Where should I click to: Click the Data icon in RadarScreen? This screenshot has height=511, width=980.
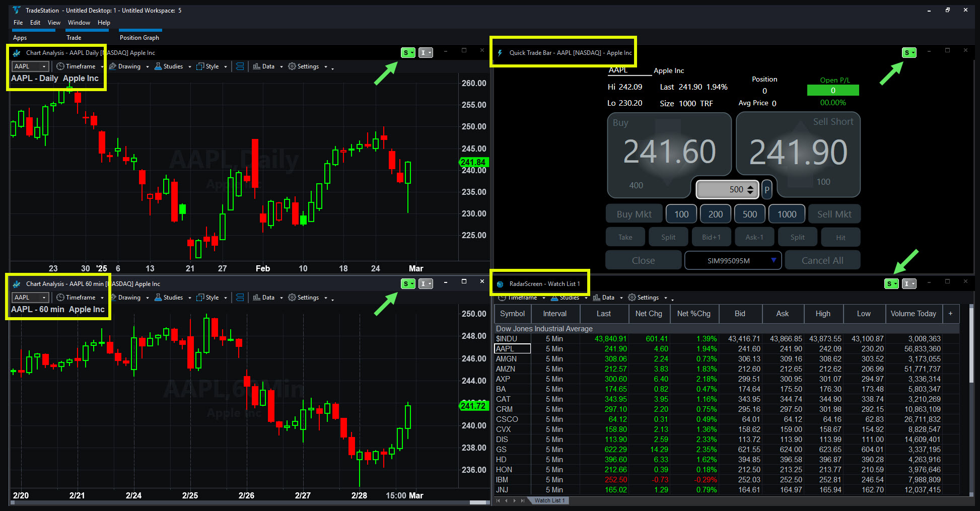(x=604, y=297)
